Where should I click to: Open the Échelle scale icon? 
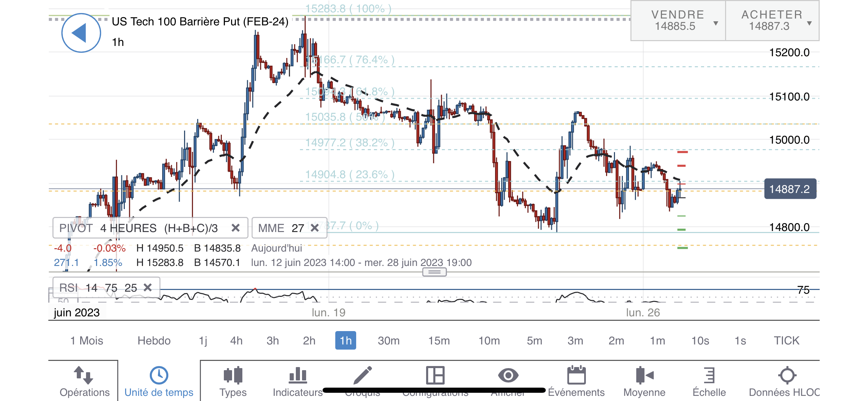[x=709, y=375]
